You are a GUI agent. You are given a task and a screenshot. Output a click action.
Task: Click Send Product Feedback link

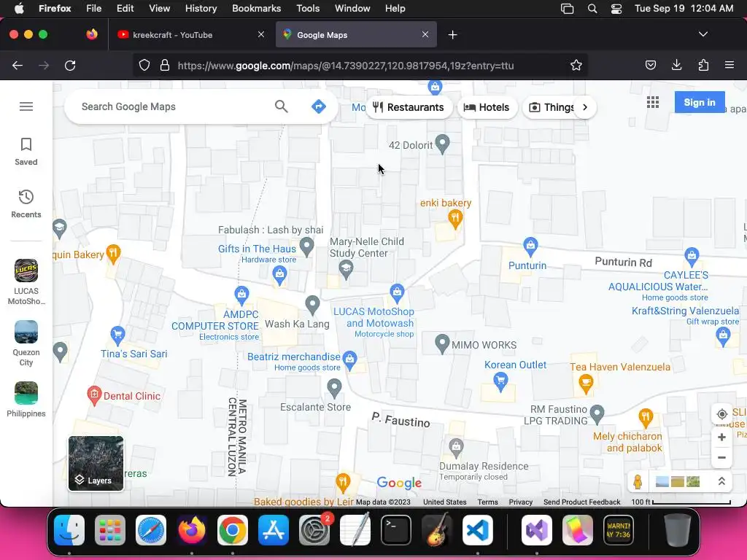581,502
